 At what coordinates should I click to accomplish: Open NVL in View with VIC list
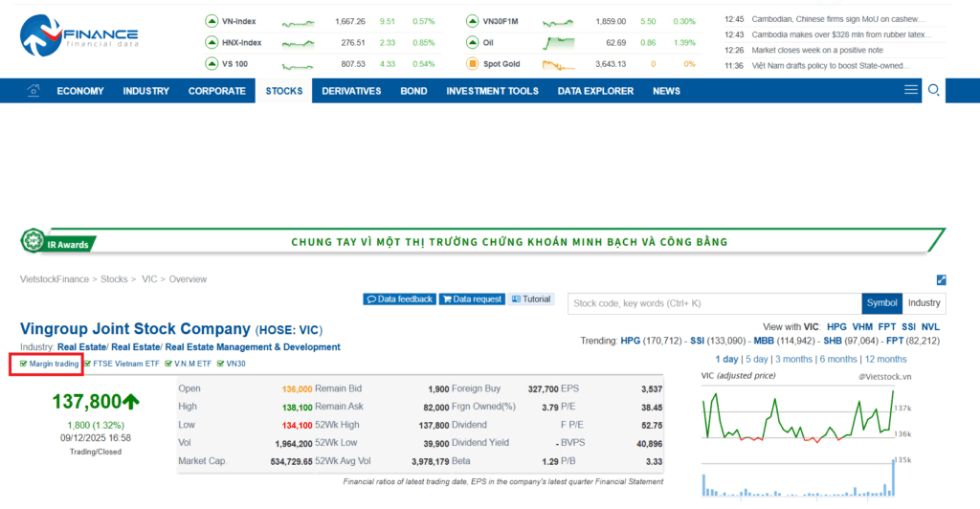930,326
